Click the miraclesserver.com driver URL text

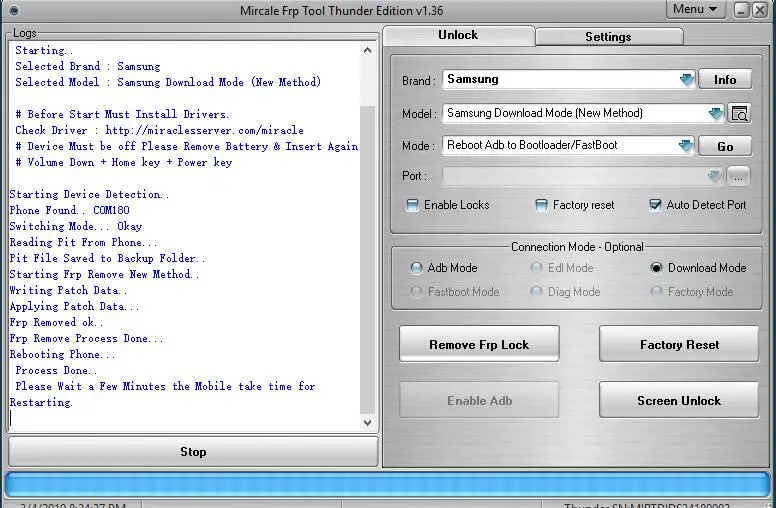click(204, 130)
